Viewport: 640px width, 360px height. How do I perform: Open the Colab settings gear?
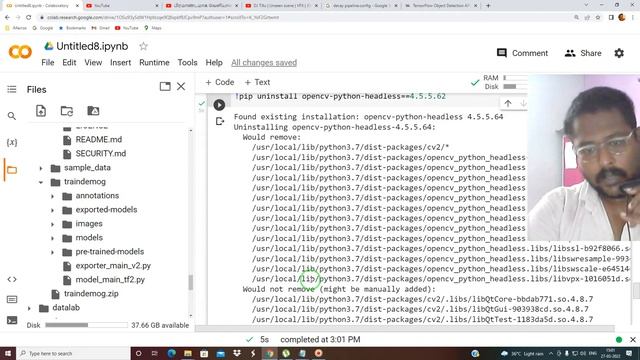pos(619,53)
